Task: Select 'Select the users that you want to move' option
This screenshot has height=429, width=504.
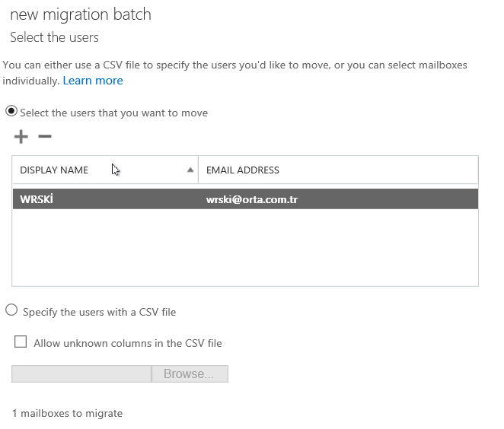Action: tap(11, 111)
